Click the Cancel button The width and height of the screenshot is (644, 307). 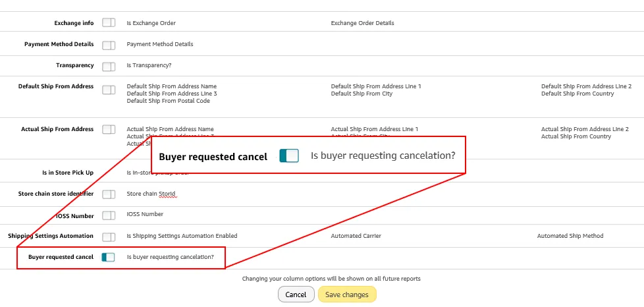pyautogui.click(x=296, y=294)
